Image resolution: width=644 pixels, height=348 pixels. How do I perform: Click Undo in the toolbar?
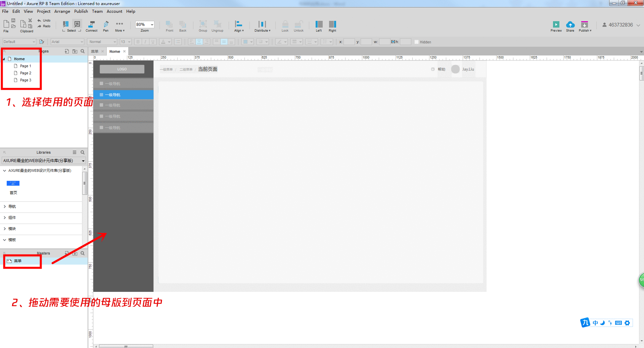click(44, 21)
